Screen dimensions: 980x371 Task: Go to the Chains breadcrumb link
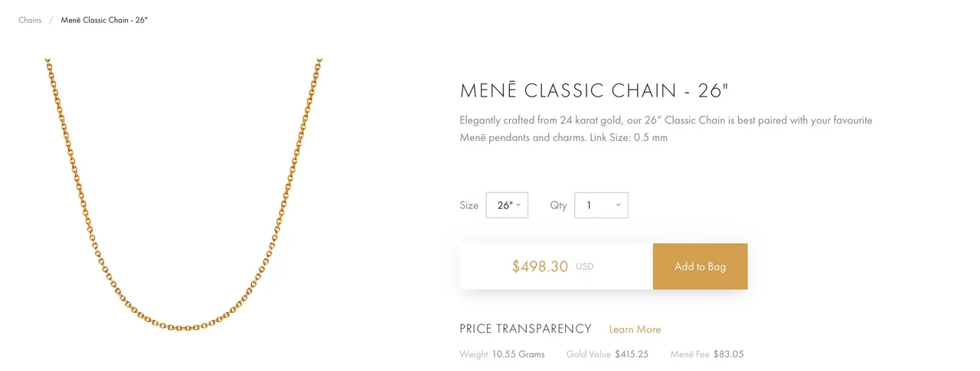(30, 20)
